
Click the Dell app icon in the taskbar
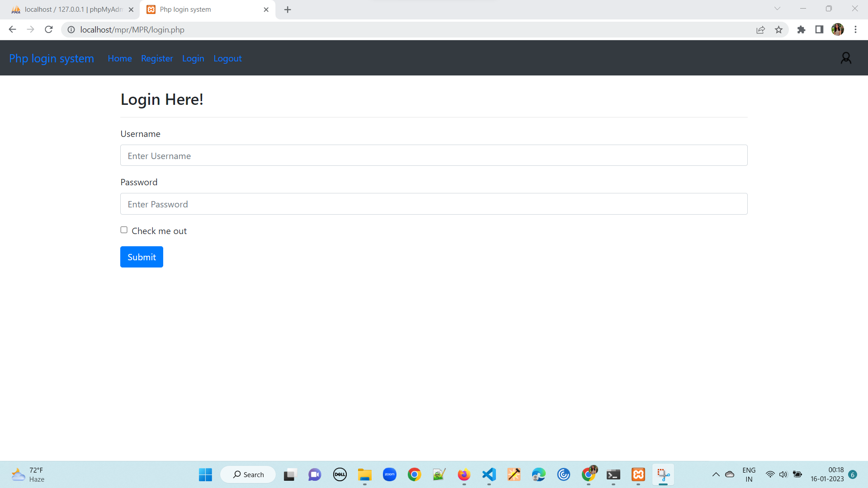(x=340, y=474)
